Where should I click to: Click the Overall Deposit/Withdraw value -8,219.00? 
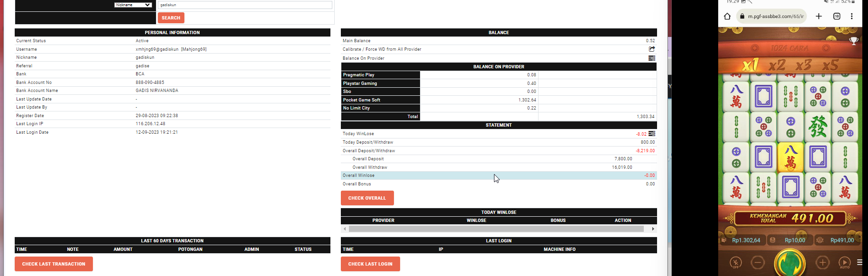pos(645,150)
